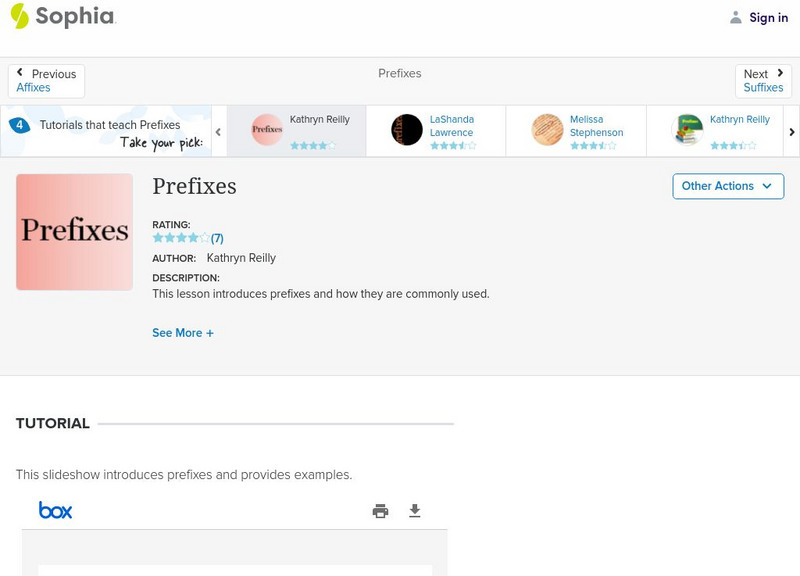
Task: Click the print icon in Box viewer
Action: click(380, 511)
